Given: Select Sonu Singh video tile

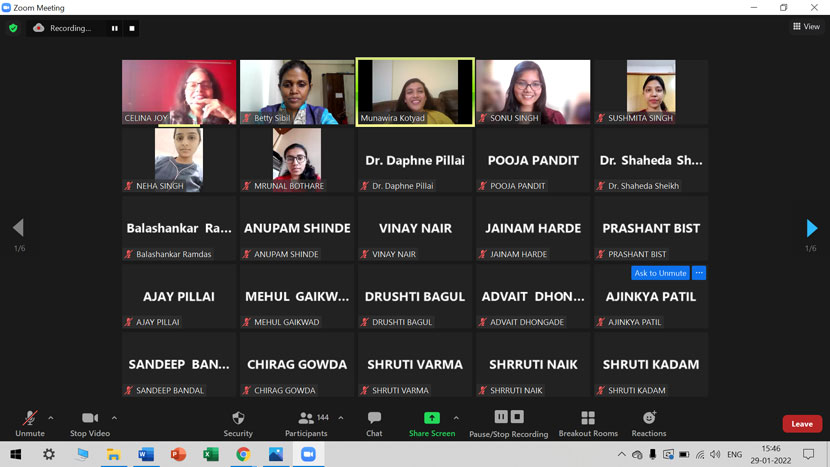Looking at the screenshot, I should pyautogui.click(x=533, y=92).
